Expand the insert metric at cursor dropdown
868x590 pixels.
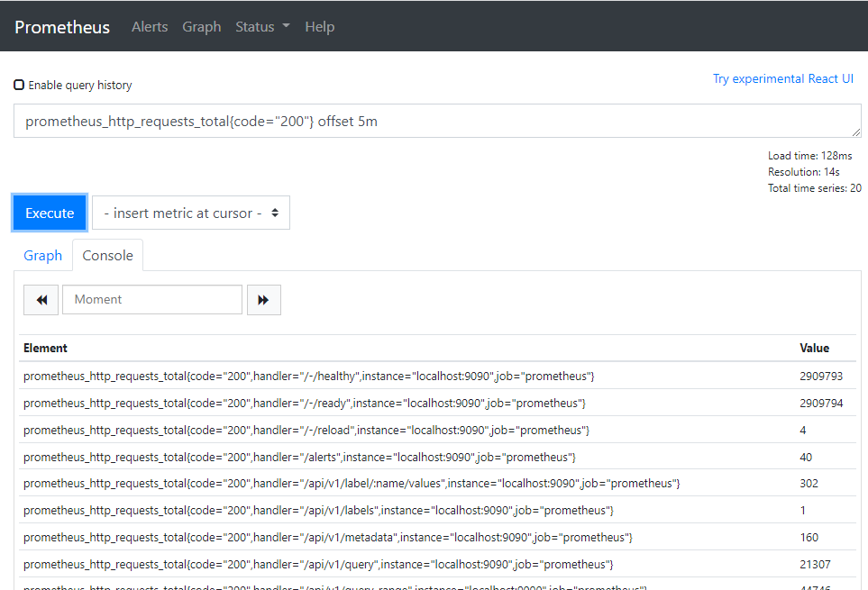191,213
